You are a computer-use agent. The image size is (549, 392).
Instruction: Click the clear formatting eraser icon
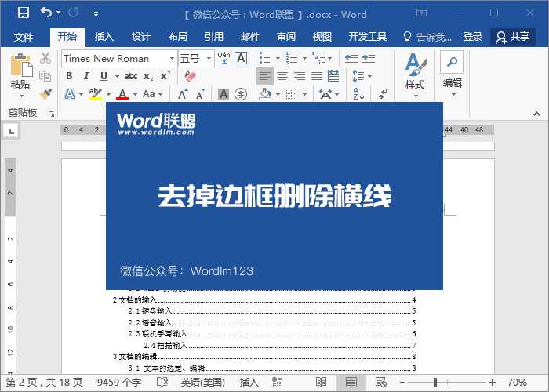189,76
